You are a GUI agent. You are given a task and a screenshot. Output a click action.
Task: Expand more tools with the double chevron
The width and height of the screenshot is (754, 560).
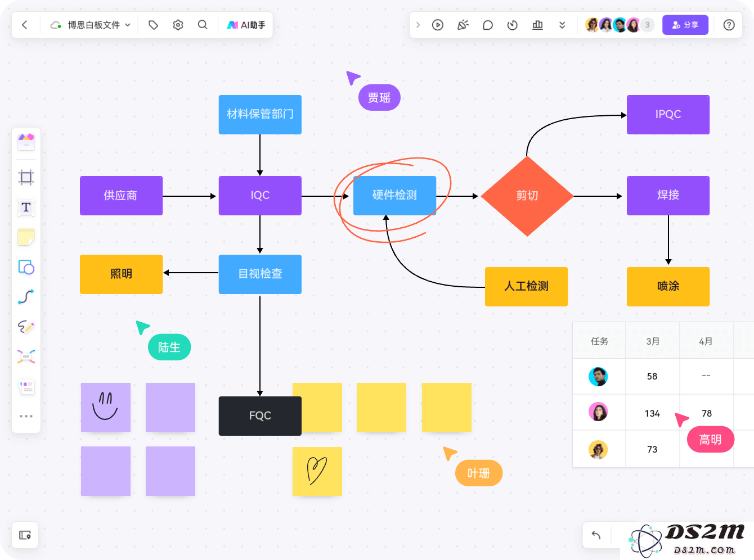click(x=562, y=25)
